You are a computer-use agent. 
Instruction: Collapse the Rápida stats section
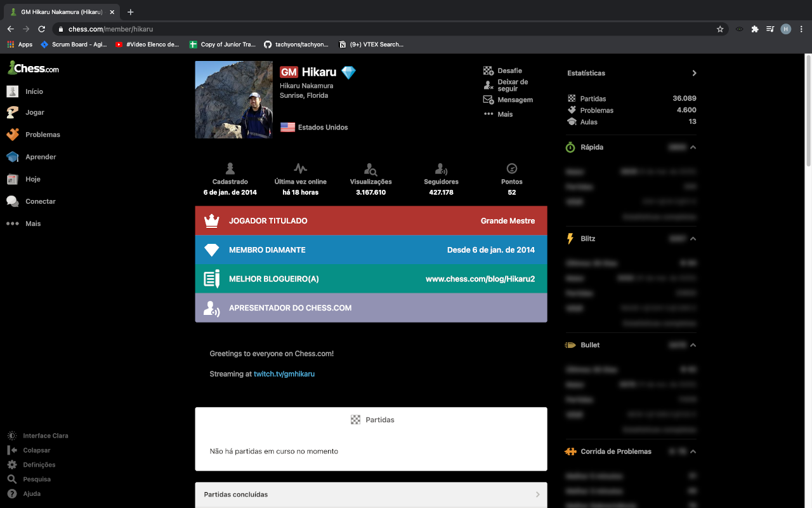pos(693,147)
